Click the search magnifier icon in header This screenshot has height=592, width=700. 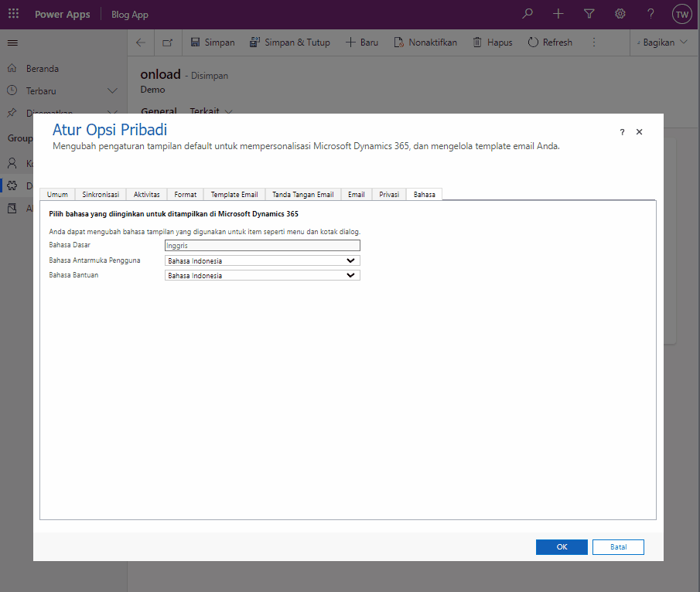pyautogui.click(x=528, y=14)
